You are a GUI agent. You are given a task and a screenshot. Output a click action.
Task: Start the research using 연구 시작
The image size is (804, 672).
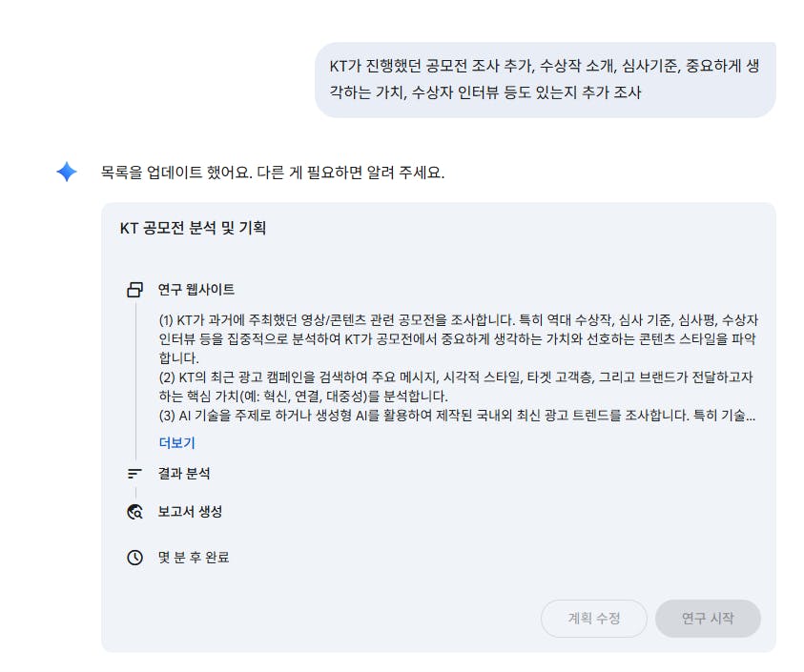[708, 619]
